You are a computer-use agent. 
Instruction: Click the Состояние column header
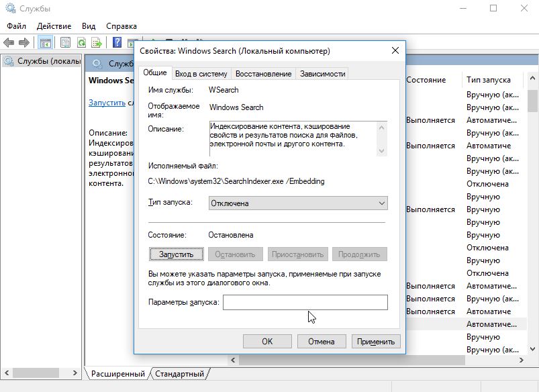pos(426,80)
